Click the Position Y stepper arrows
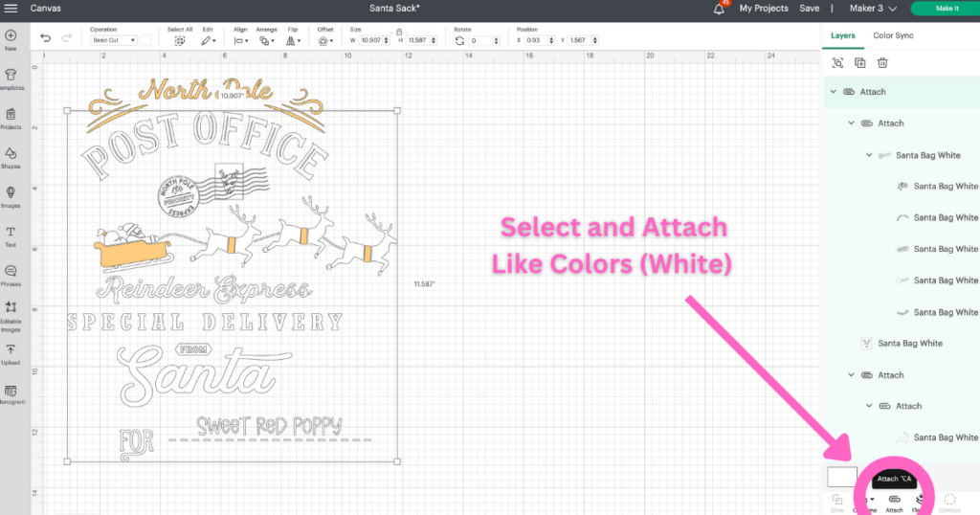Image resolution: width=980 pixels, height=515 pixels. click(595, 40)
